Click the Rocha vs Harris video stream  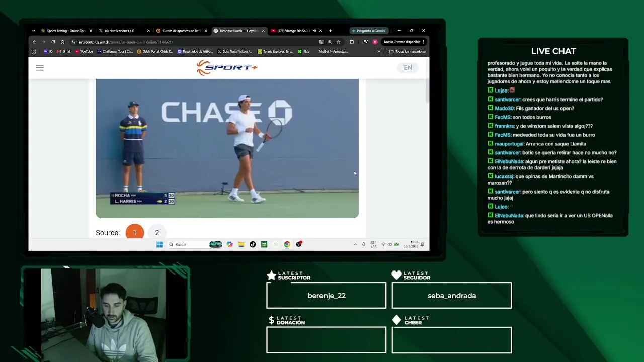[x=227, y=148]
